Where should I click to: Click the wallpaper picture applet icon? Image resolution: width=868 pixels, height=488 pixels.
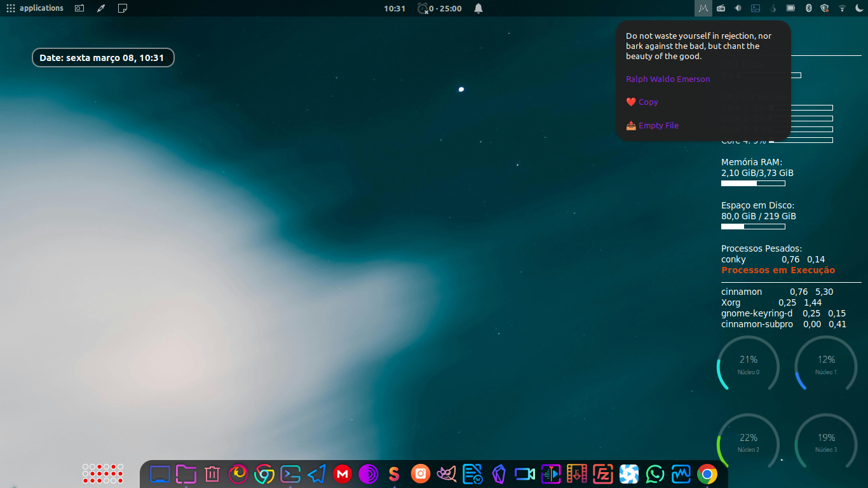click(x=756, y=8)
